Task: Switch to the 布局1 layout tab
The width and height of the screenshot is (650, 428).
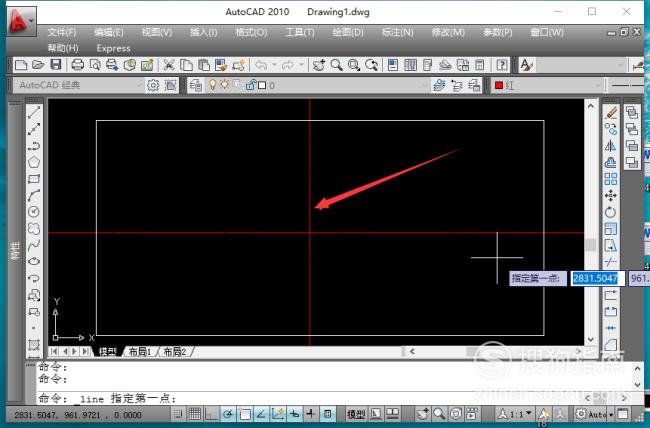Action: tap(139, 352)
